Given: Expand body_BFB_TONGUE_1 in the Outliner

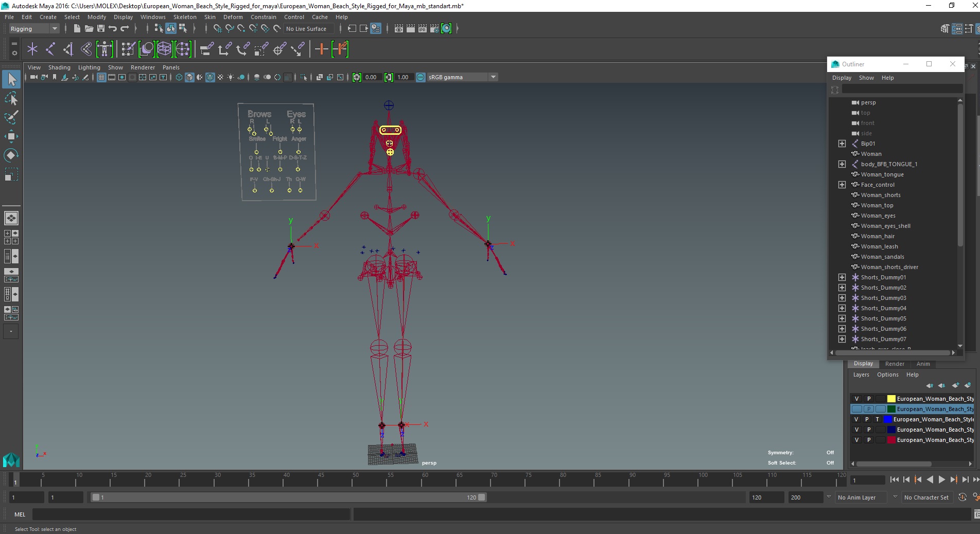Looking at the screenshot, I should coord(842,164).
